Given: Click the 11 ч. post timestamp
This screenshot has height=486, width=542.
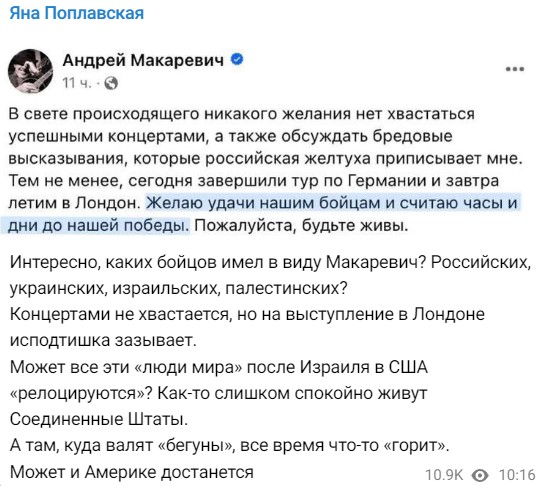Looking at the screenshot, I should tap(77, 83).
